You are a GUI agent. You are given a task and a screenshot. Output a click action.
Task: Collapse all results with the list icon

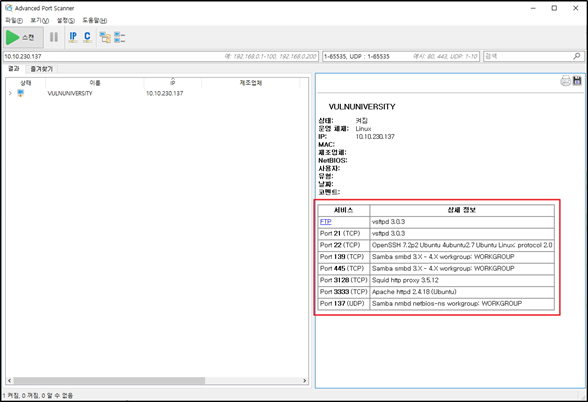pyautogui.click(x=120, y=37)
